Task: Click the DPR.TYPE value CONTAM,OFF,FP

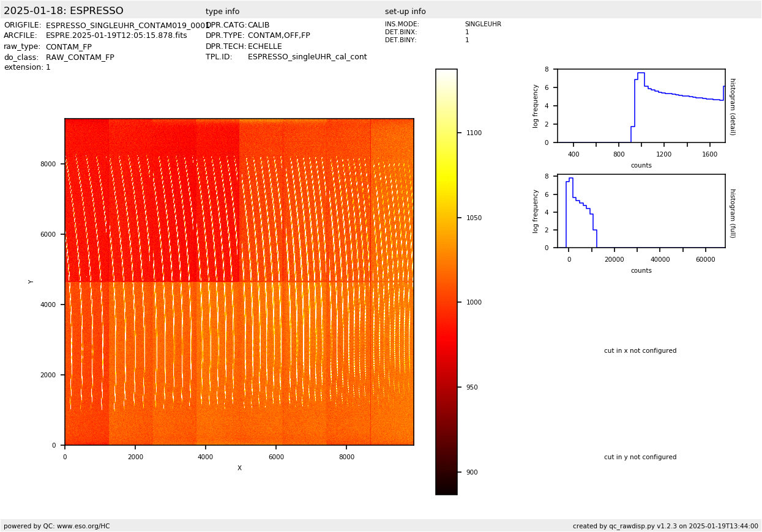Action: point(278,36)
